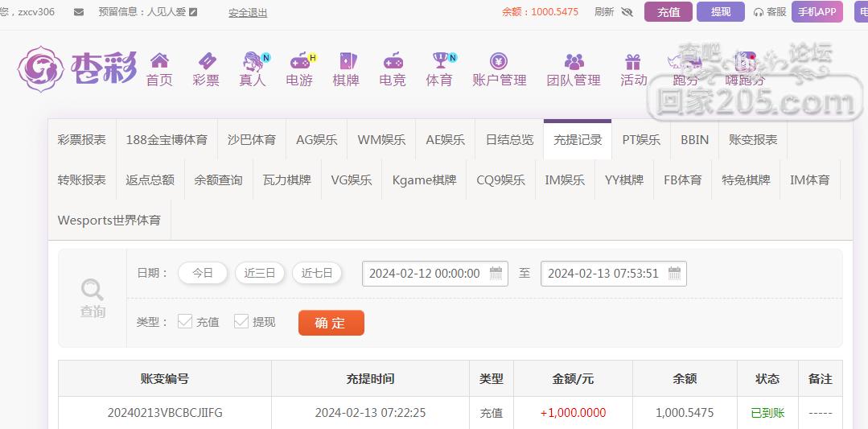The image size is (868, 429).
Task: Switch to the 账变报表 tab
Action: pyautogui.click(x=753, y=140)
